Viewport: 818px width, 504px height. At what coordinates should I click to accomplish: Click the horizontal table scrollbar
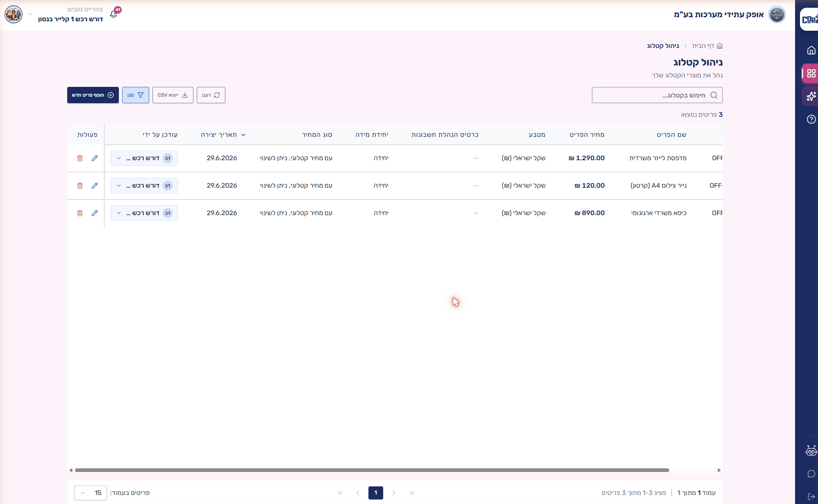tap(372, 470)
